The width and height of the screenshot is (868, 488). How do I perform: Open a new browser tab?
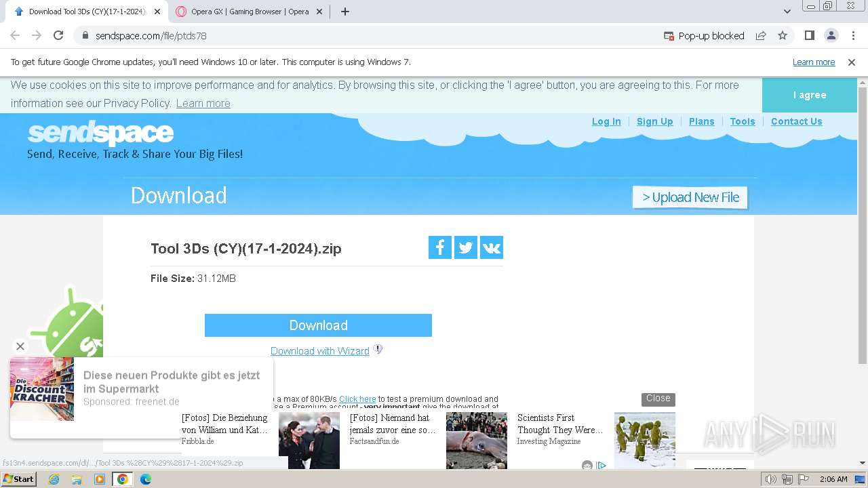[344, 12]
